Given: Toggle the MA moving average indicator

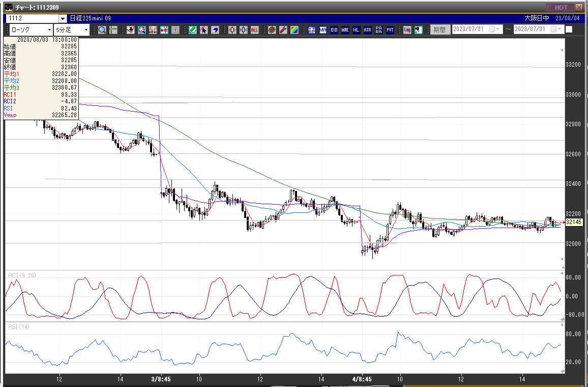Looking at the screenshot, I should (323, 30).
